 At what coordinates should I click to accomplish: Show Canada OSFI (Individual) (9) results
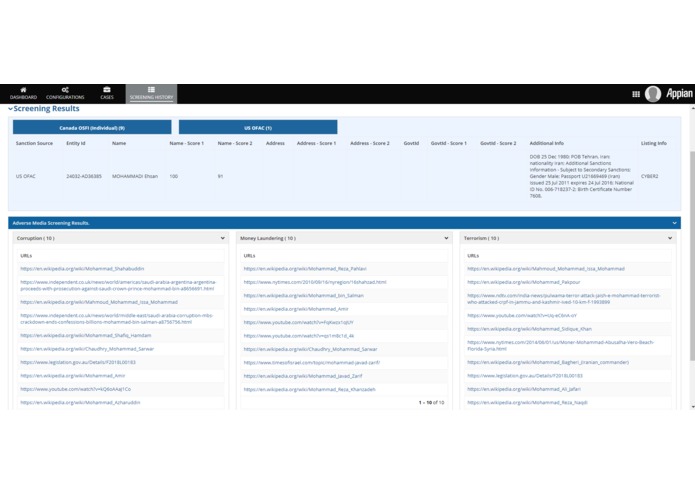click(x=92, y=128)
